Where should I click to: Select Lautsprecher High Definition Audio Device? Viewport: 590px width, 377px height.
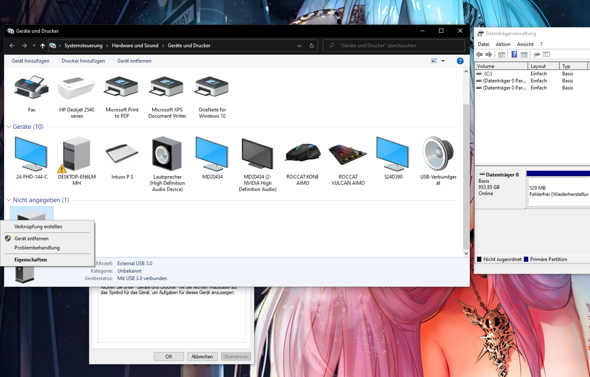pyautogui.click(x=167, y=154)
